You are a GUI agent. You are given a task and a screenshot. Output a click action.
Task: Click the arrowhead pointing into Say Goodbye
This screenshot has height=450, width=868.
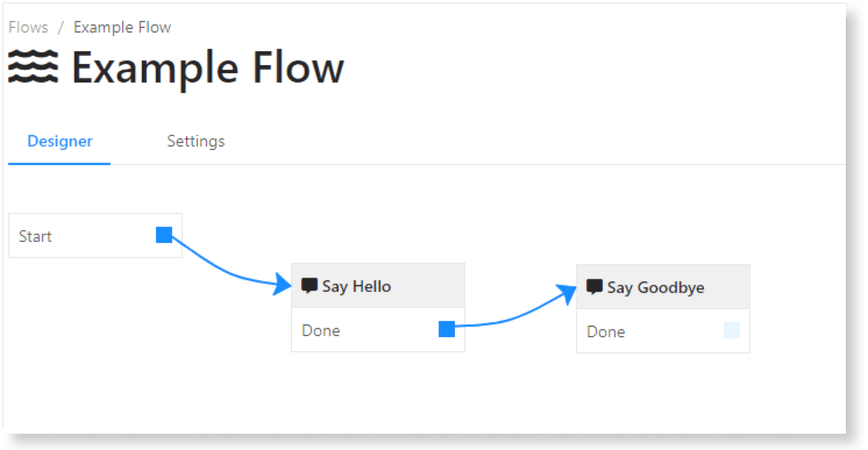point(566,294)
